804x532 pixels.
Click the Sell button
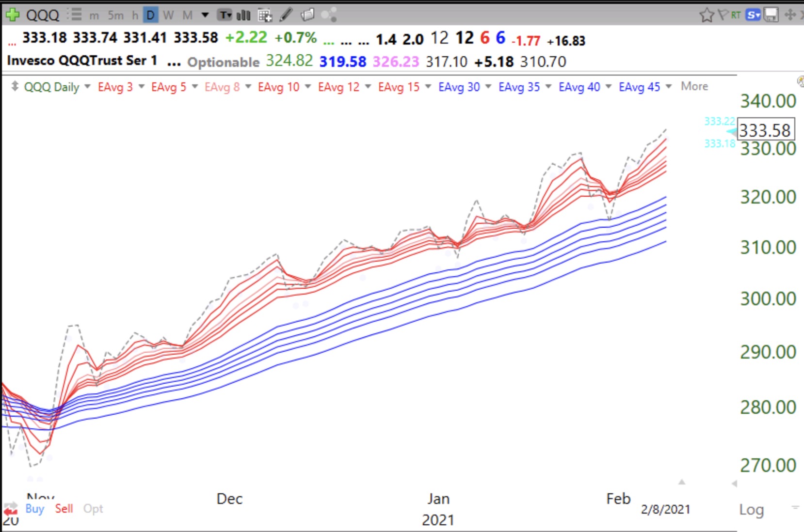[64, 509]
